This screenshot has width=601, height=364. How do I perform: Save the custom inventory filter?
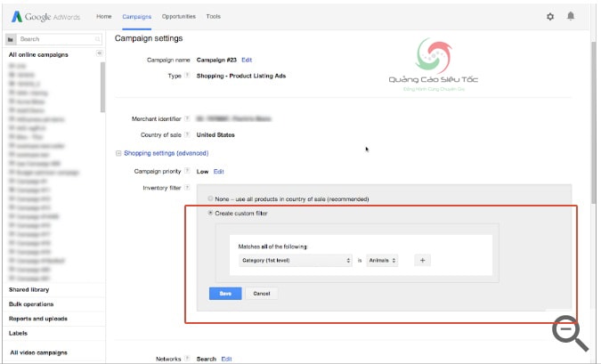(x=225, y=294)
